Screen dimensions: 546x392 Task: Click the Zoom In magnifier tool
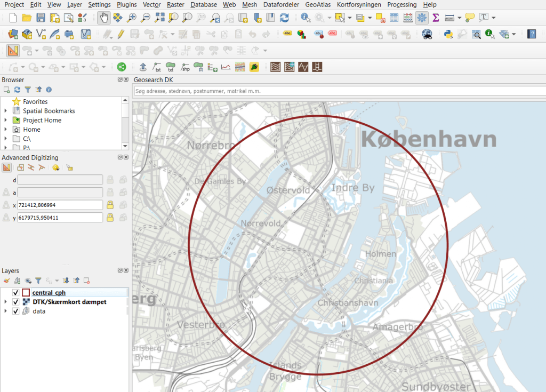pos(131,18)
